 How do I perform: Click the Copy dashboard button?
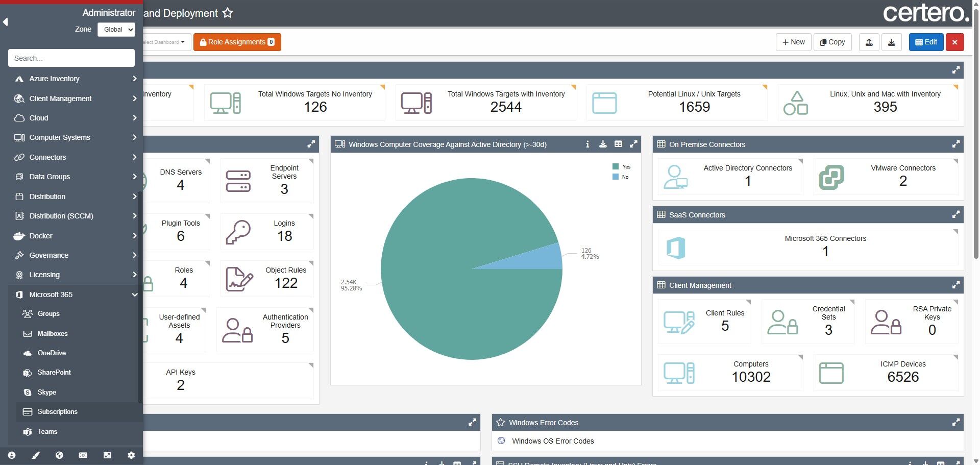[832, 42]
